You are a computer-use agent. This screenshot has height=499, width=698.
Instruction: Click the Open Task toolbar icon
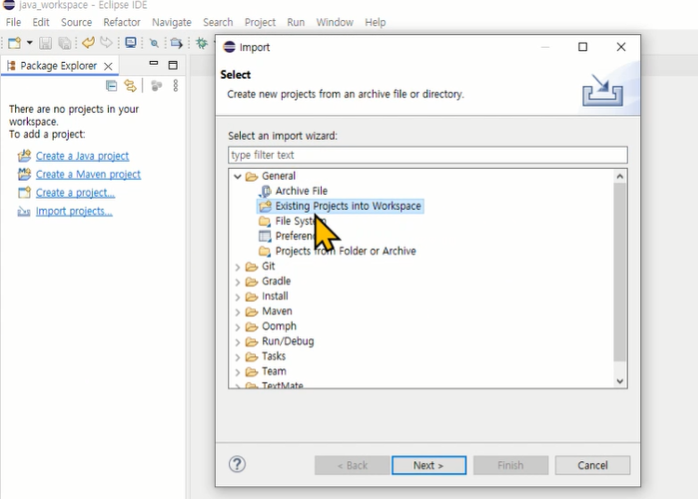(176, 43)
